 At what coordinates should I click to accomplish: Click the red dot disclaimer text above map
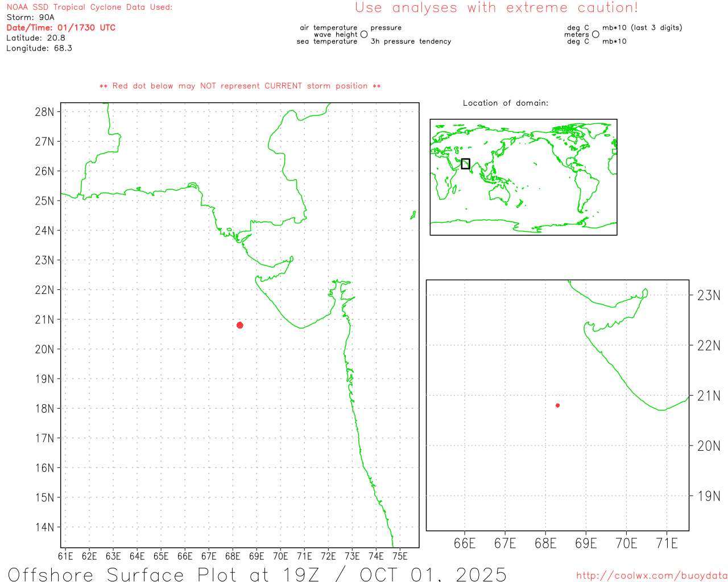(240, 86)
